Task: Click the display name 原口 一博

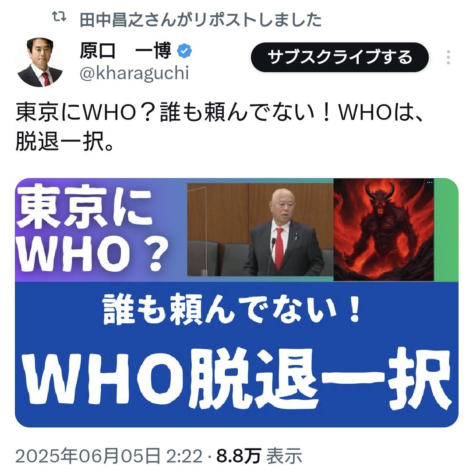Action: 126,50
